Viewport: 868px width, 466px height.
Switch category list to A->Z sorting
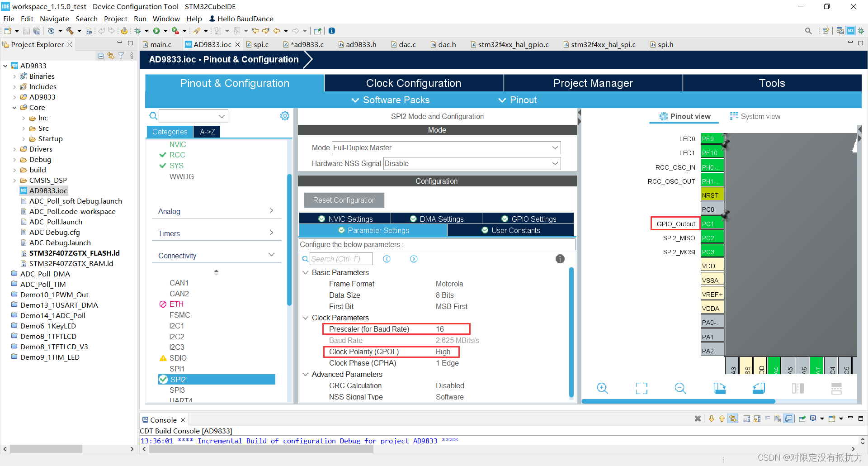point(208,132)
